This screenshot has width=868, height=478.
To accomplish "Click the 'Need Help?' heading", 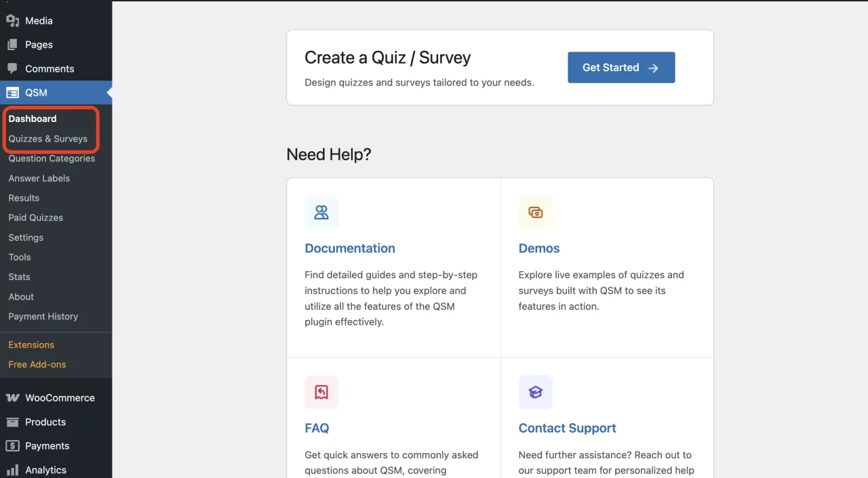I will (329, 155).
